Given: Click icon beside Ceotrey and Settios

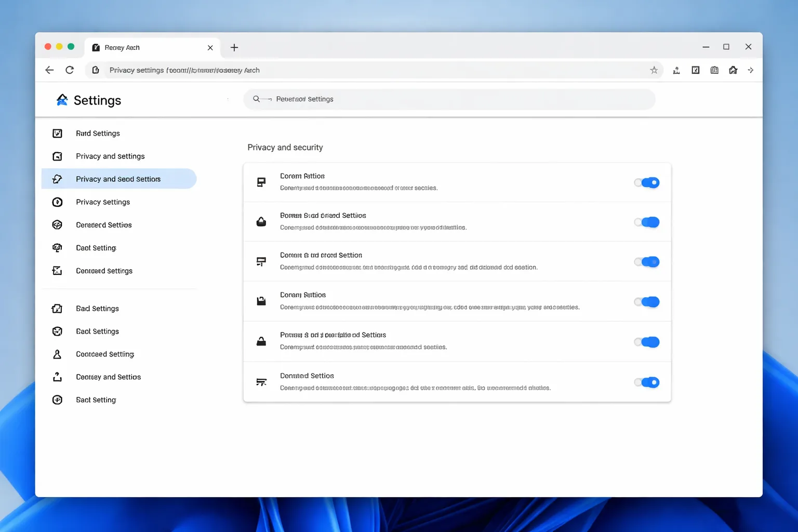Looking at the screenshot, I should [x=58, y=377].
